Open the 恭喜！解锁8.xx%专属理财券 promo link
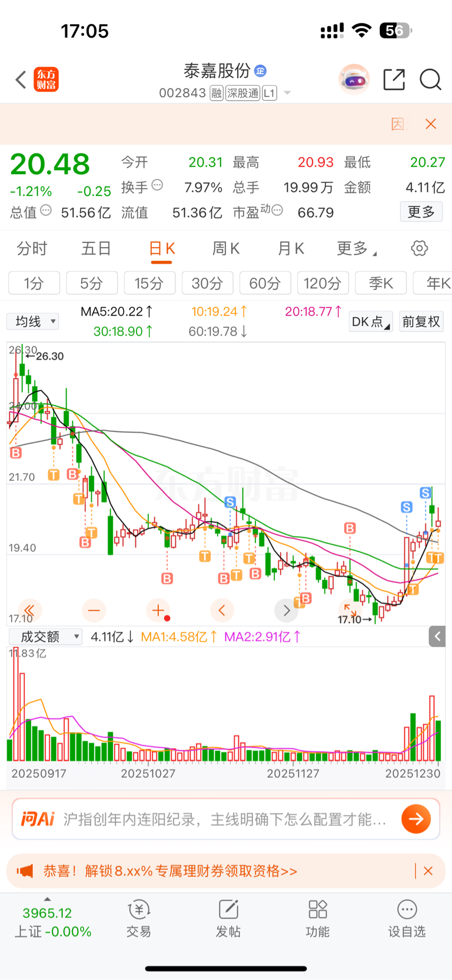This screenshot has width=452, height=980. [x=170, y=871]
